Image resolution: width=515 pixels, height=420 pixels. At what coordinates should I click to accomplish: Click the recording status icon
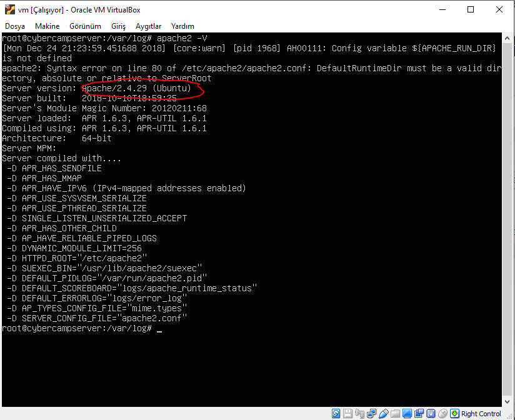tap(419, 413)
